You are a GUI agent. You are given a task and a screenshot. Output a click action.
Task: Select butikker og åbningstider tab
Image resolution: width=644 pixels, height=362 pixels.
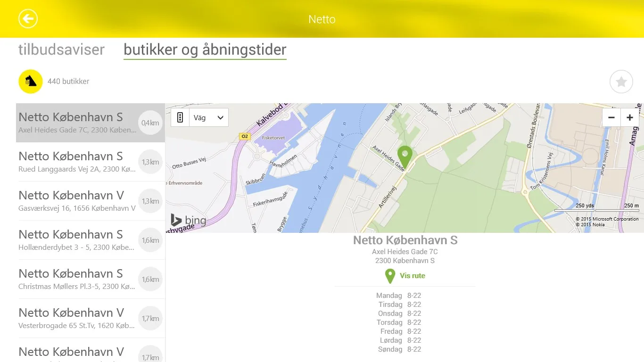point(205,49)
